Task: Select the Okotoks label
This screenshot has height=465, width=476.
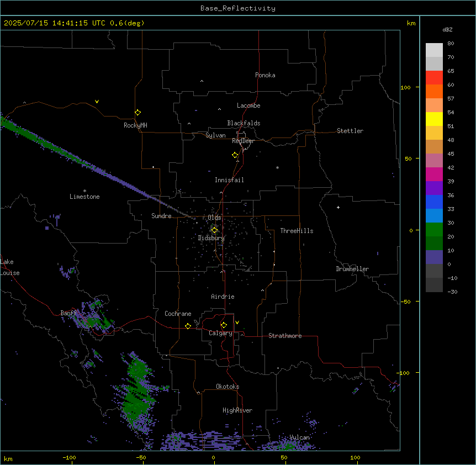Action: [x=228, y=387]
